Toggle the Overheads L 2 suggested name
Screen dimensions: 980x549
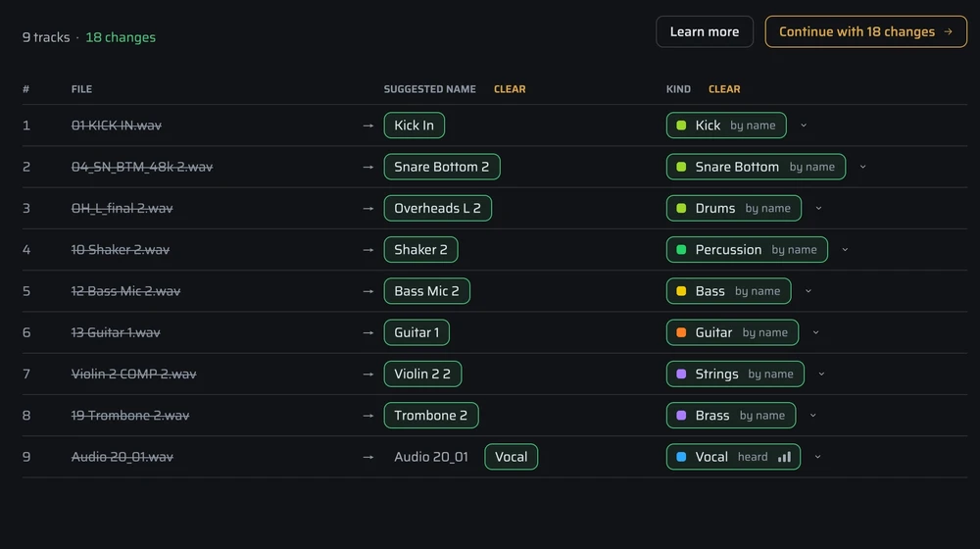437,208
